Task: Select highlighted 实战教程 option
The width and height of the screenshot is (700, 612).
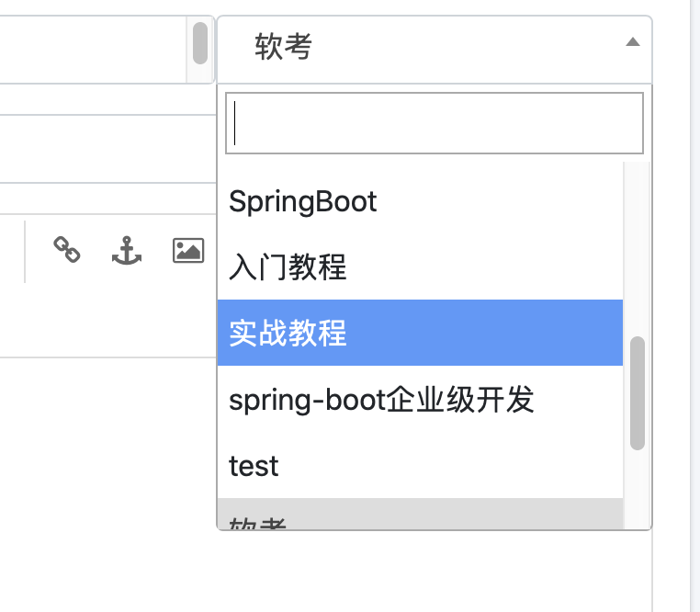Action: (x=420, y=333)
